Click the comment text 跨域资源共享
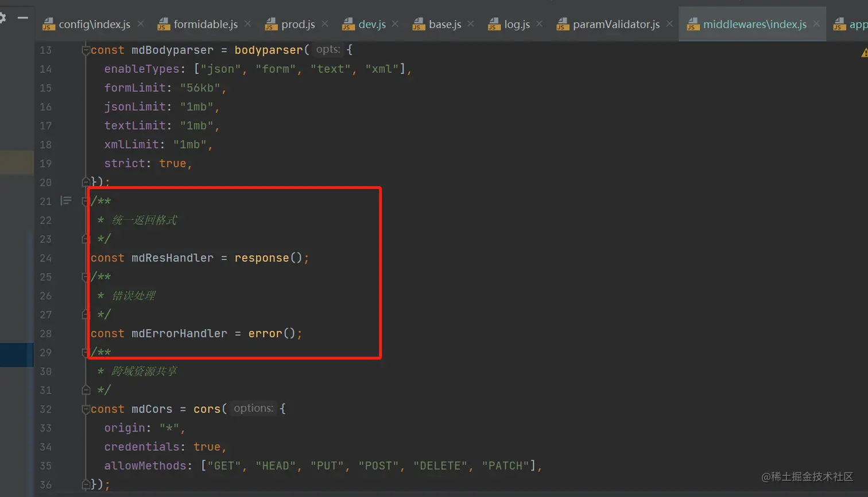This screenshot has width=868, height=497. (144, 372)
